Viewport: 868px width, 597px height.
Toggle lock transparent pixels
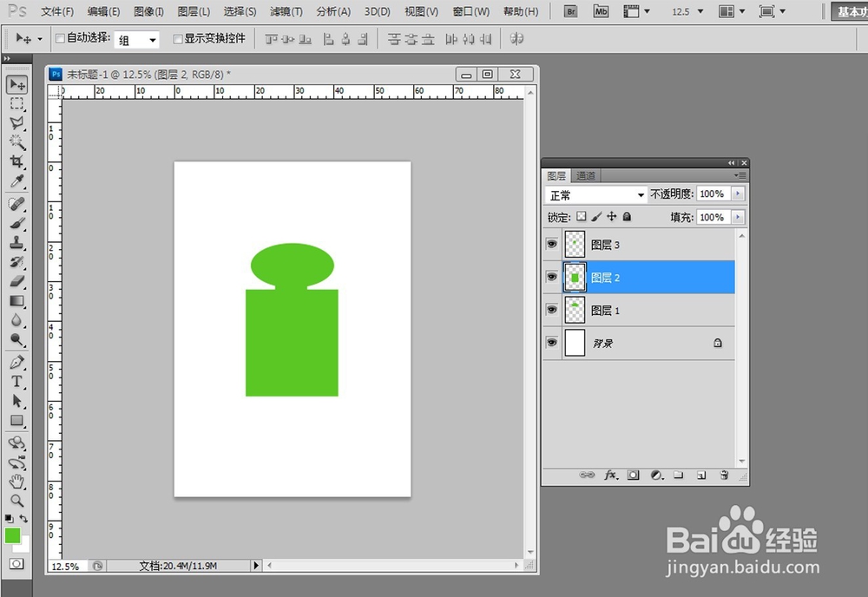582,216
